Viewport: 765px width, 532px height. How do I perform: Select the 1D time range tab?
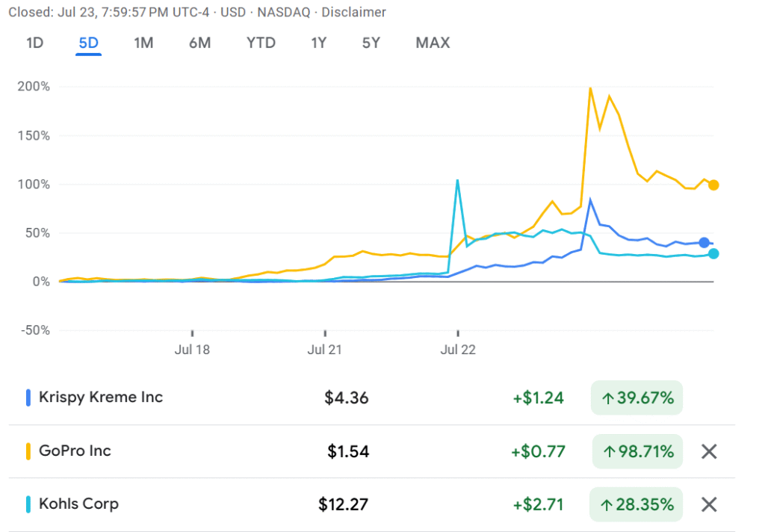click(x=34, y=43)
